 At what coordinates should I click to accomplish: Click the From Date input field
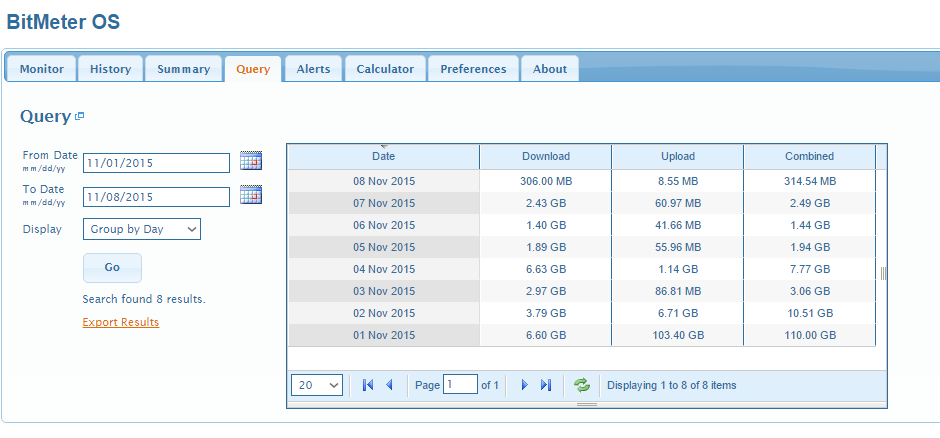click(x=156, y=163)
